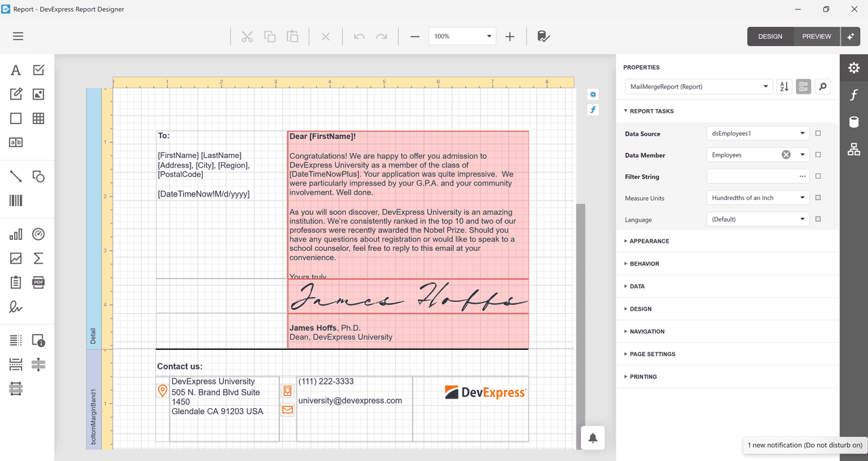Select the PDF Content control
Screen dimensions: 868x461
39,283
